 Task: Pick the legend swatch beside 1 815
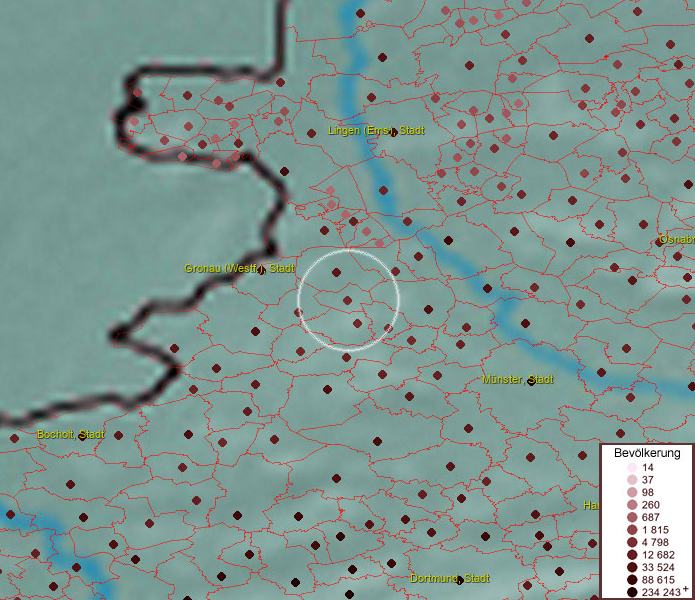632,530
